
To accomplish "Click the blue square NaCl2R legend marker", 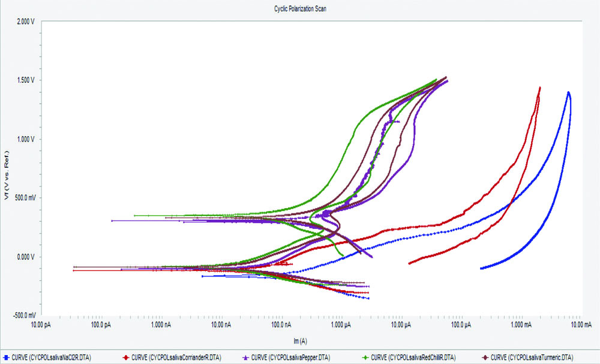I will 5,358.
